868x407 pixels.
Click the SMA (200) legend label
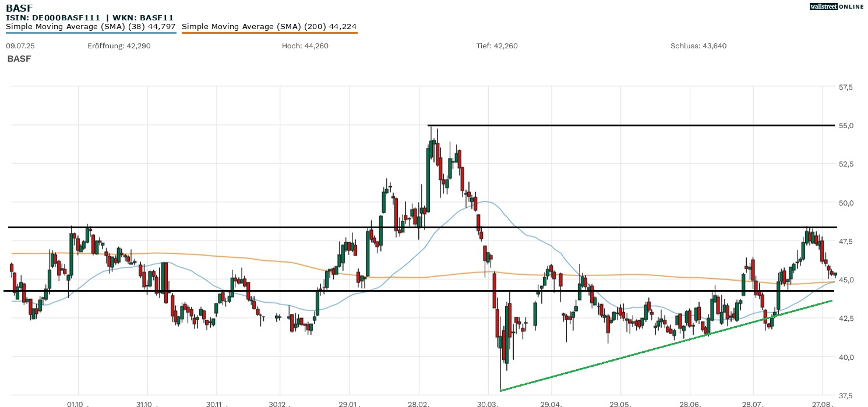[269, 26]
